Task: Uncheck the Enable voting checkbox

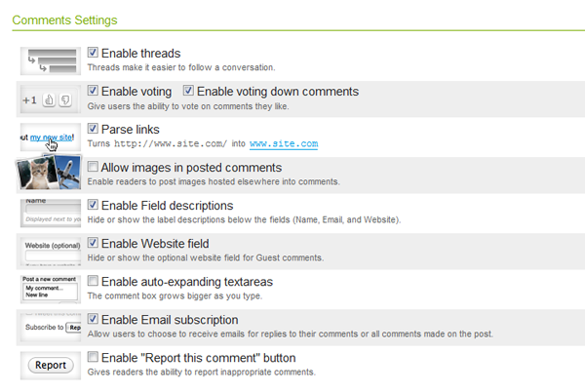Action: click(93, 91)
